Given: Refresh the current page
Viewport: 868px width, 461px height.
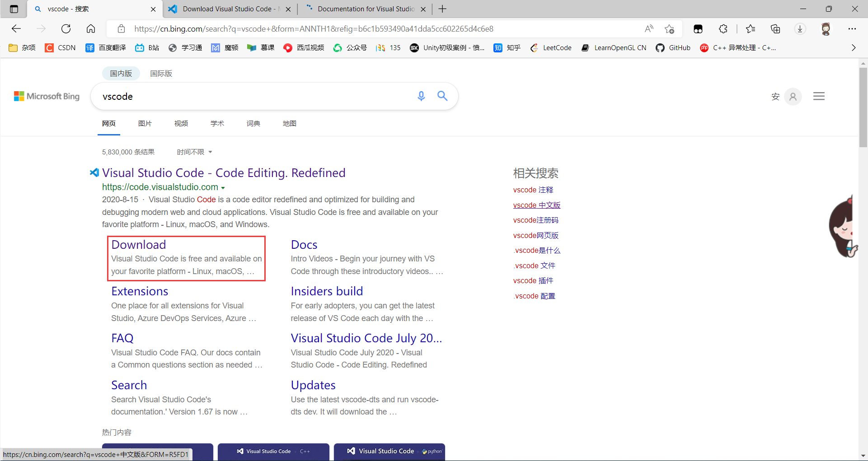Looking at the screenshot, I should tap(66, 28).
